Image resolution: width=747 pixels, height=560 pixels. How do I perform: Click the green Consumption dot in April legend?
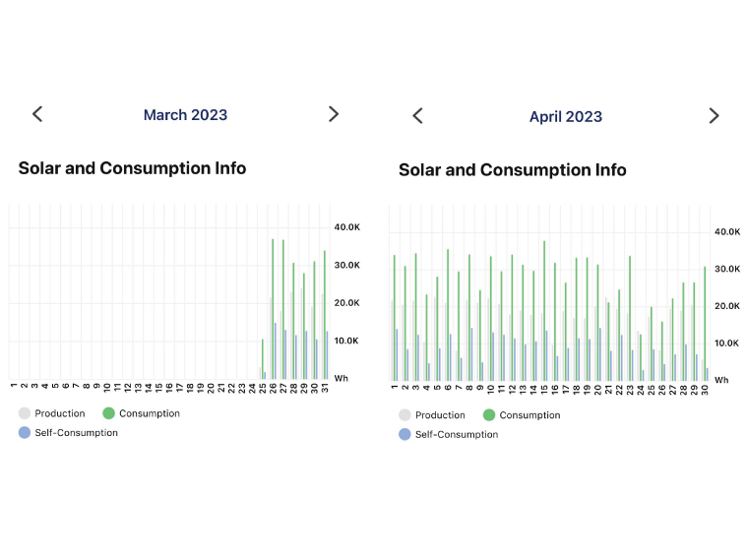tap(489, 415)
